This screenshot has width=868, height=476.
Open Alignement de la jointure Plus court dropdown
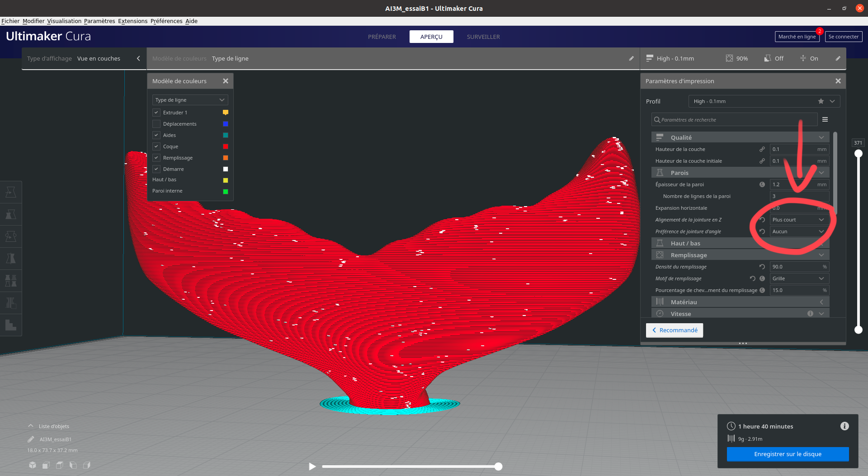[799, 220]
